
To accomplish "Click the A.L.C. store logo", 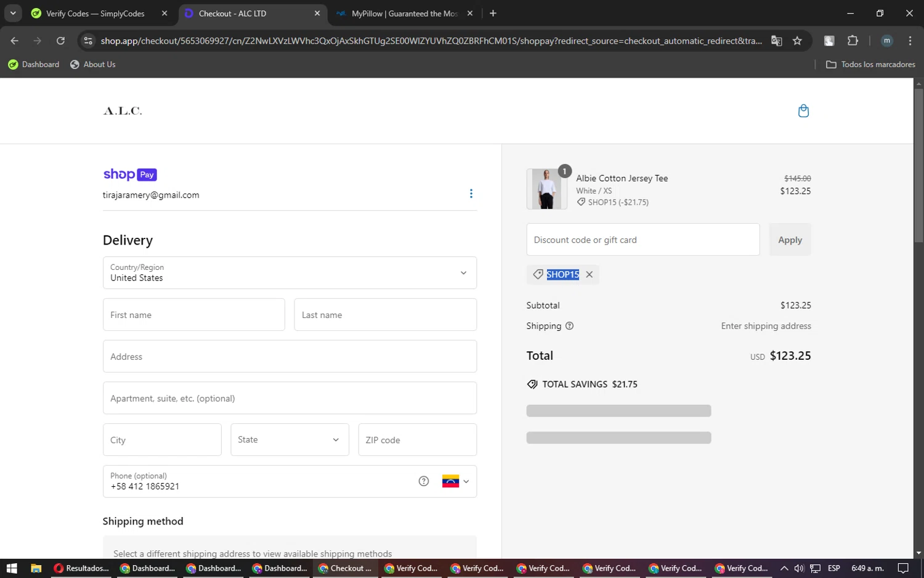I will 123,111.
